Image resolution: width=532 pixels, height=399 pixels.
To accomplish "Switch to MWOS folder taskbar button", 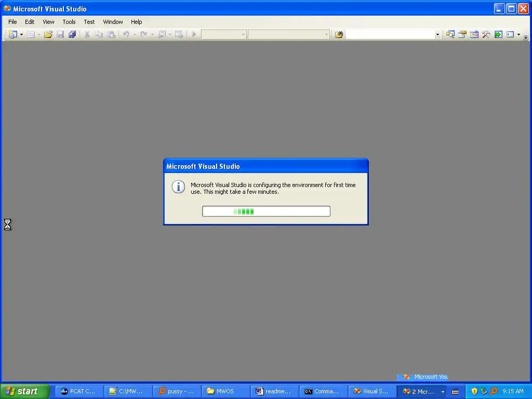I will pyautogui.click(x=225, y=391).
